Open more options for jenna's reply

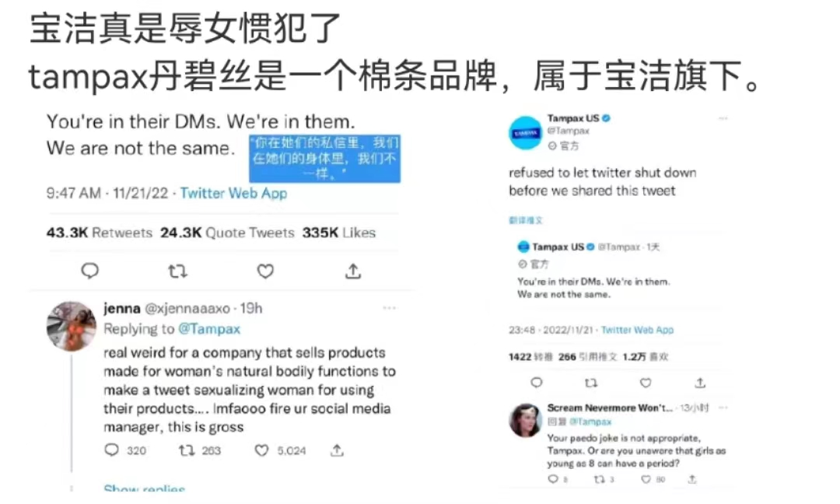pyautogui.click(x=390, y=308)
